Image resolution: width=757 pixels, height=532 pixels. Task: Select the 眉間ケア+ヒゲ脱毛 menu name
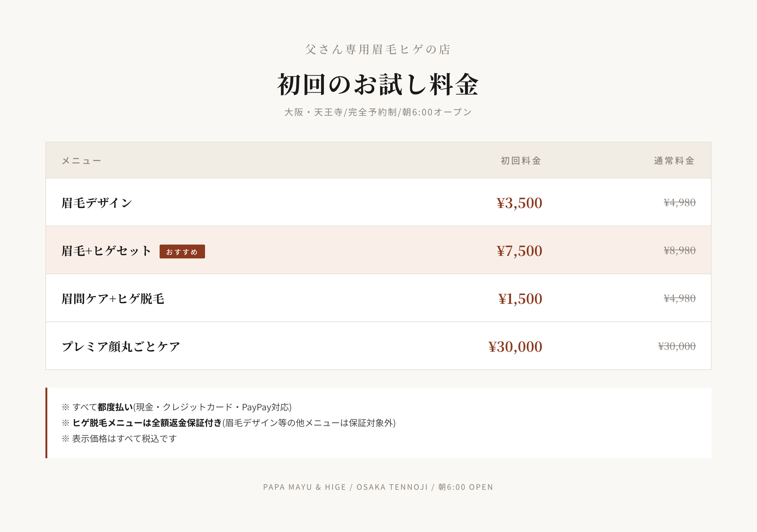[113, 299]
